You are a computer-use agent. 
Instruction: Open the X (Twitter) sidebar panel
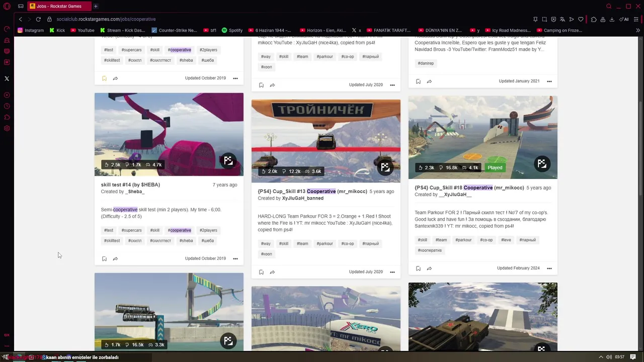click(x=7, y=78)
